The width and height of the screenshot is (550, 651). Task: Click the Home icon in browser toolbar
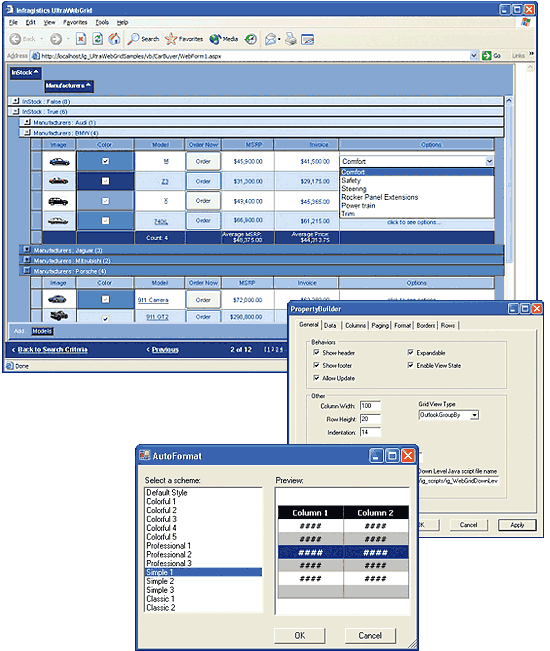pos(114,39)
